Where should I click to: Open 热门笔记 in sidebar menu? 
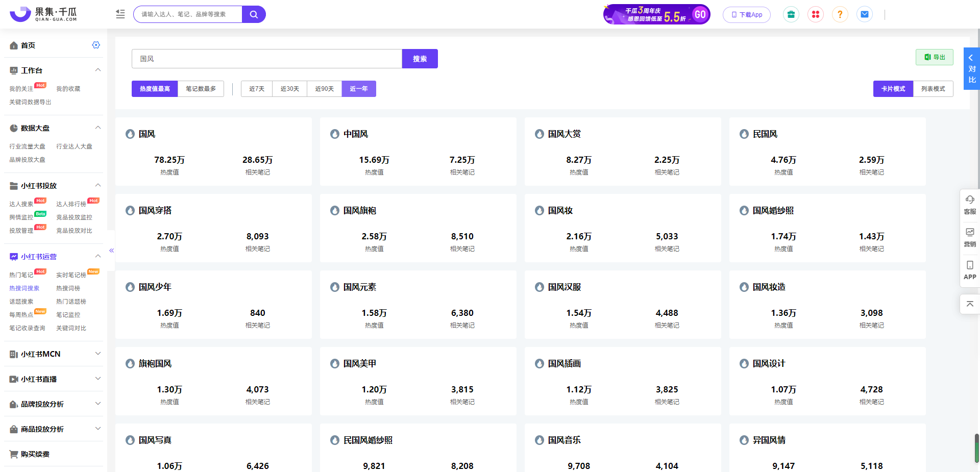[21, 275]
